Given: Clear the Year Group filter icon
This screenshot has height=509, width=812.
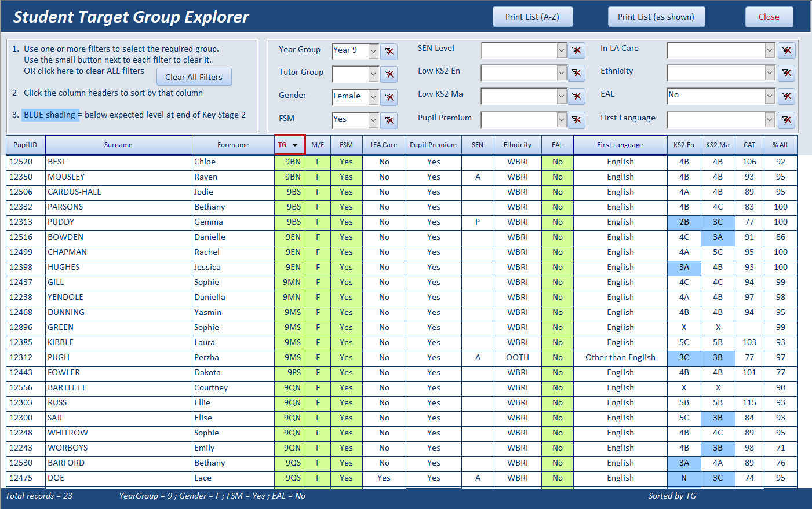Looking at the screenshot, I should point(389,52).
